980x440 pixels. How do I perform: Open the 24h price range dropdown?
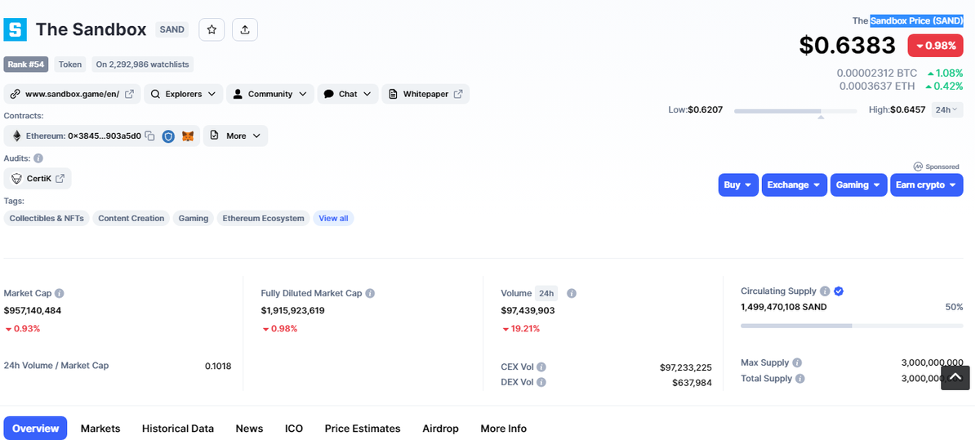pos(947,109)
